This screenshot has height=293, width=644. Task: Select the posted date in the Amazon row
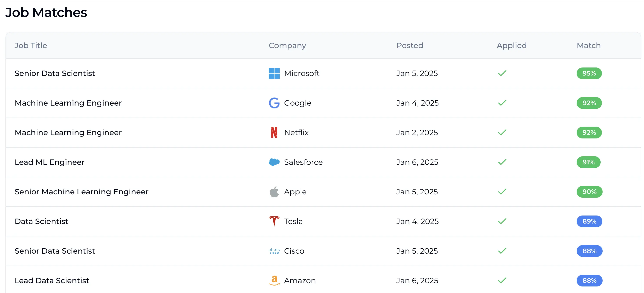point(417,281)
